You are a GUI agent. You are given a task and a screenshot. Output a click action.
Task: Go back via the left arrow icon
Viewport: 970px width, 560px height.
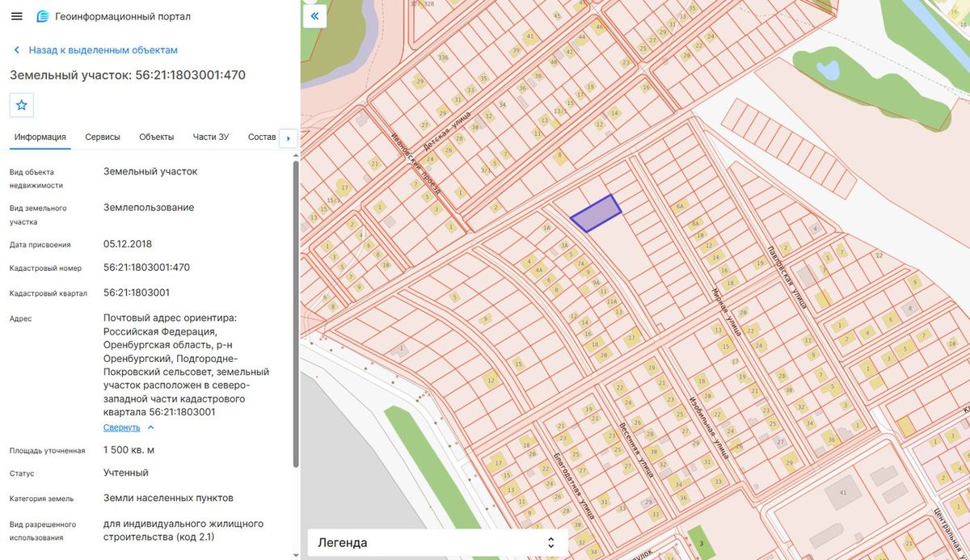16,50
